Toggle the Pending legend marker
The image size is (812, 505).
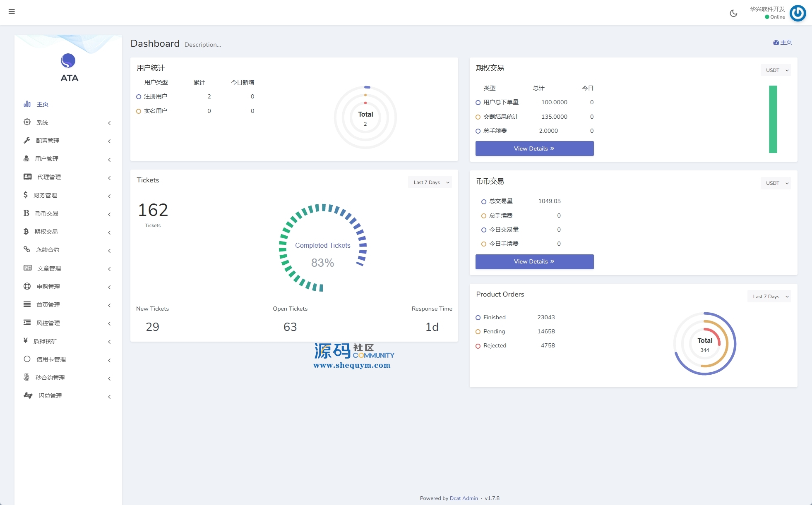pos(478,332)
